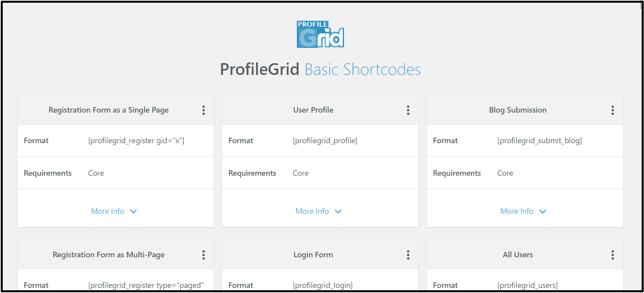Click the [profilegrid_profile] shortcode text
Screen dimensions: 644x293
click(x=325, y=140)
